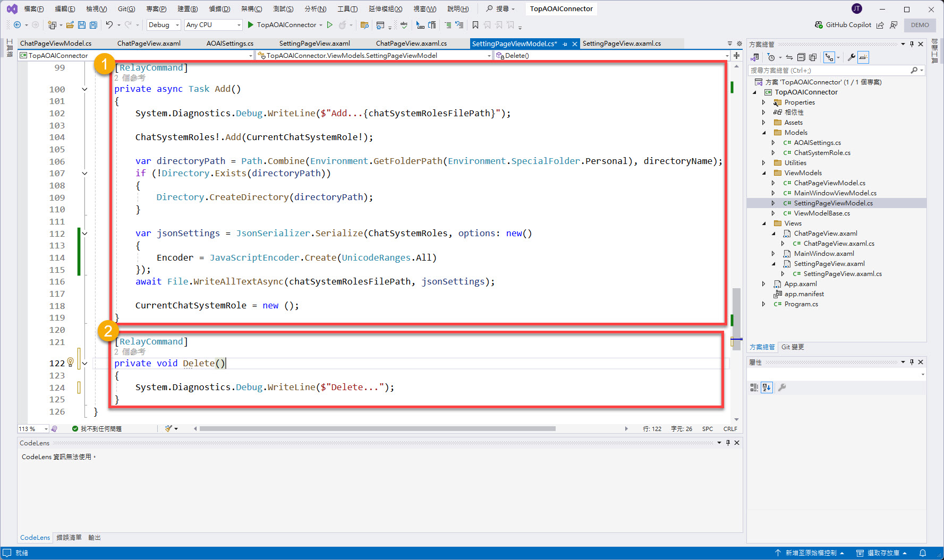Collapse the Add() method at line 100
This screenshot has height=560, width=944.
point(84,89)
